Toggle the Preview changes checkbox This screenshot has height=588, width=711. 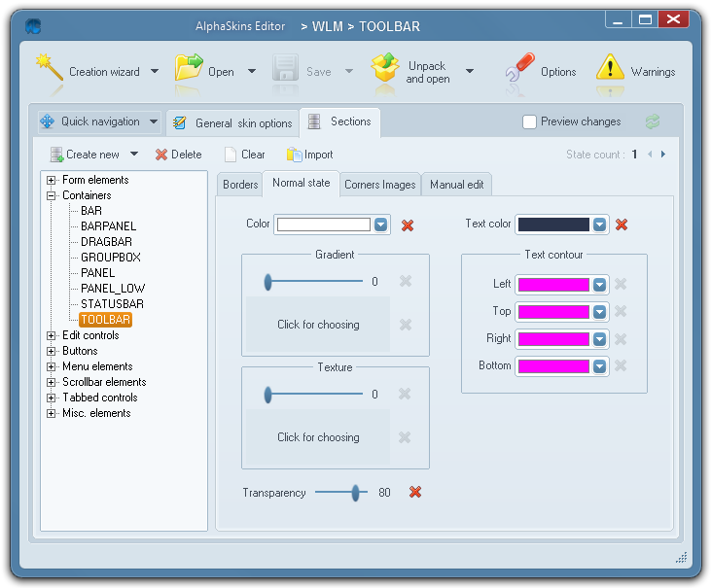(529, 121)
